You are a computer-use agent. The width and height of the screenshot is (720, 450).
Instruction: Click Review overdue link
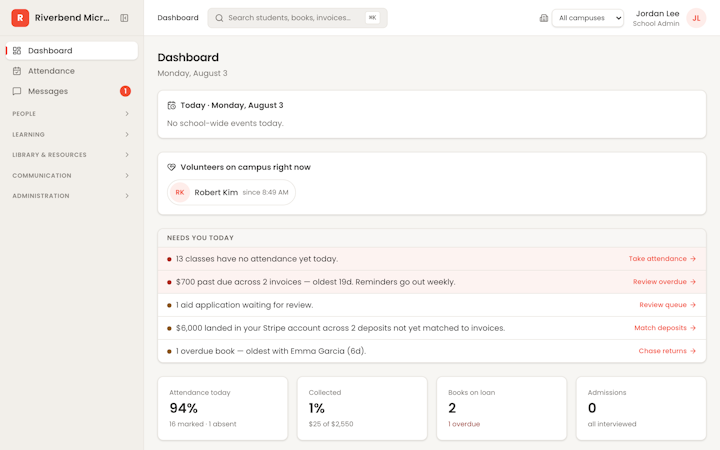click(664, 281)
